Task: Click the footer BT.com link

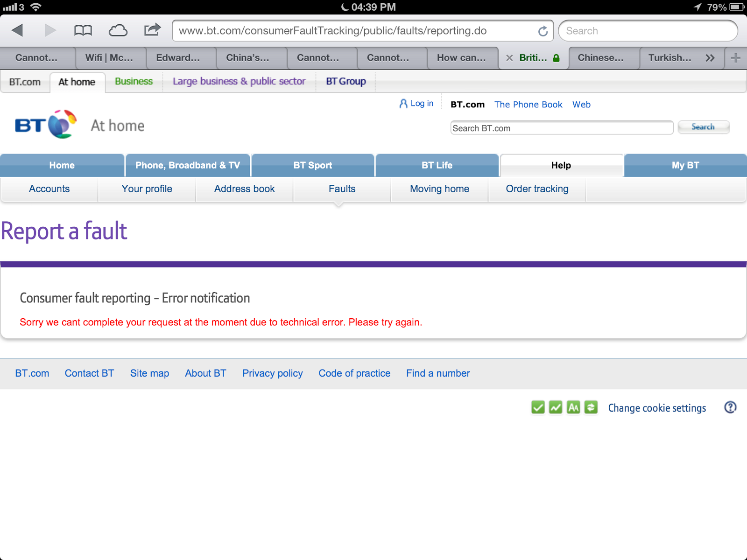Action: (32, 373)
